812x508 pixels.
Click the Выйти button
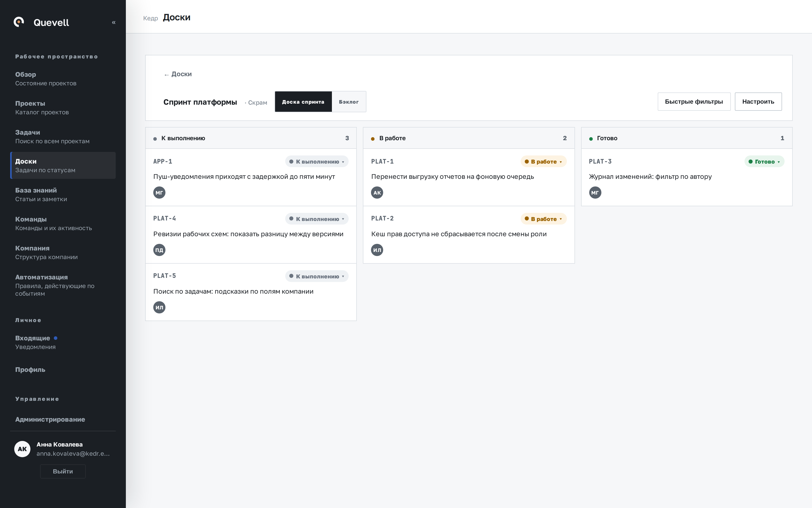[x=63, y=471]
